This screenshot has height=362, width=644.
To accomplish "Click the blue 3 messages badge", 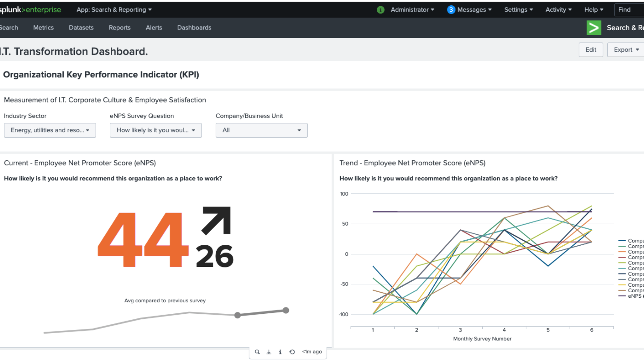I will (451, 10).
